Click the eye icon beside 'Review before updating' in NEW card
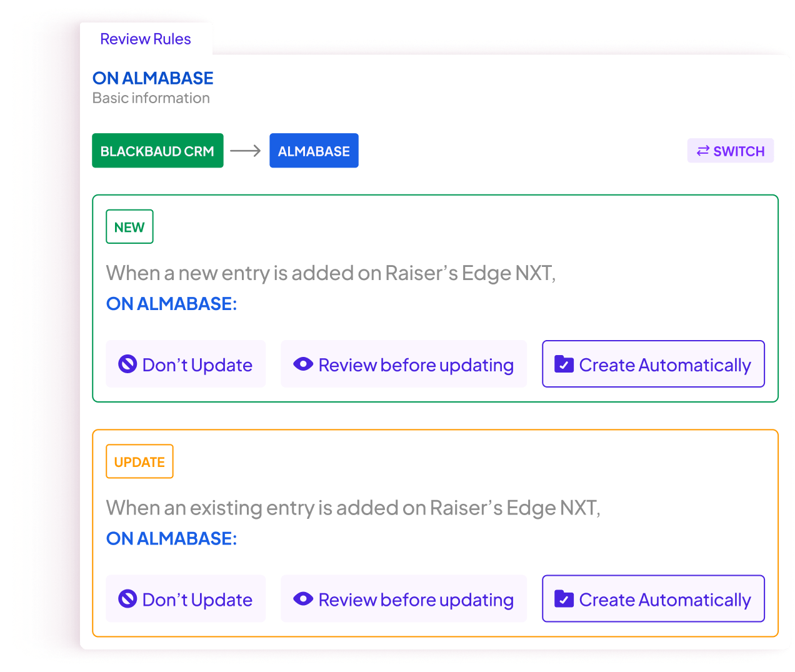The image size is (795, 672). pos(303,364)
